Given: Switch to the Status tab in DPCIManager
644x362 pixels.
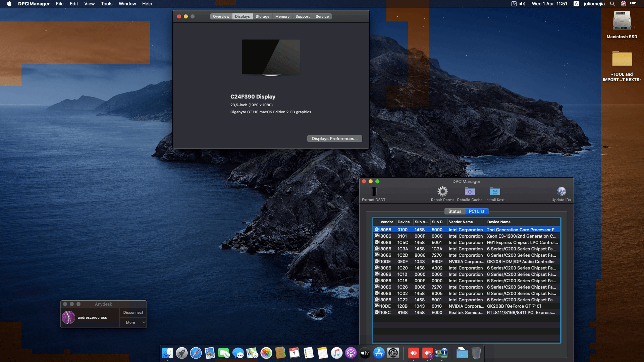Looking at the screenshot, I should 455,211.
